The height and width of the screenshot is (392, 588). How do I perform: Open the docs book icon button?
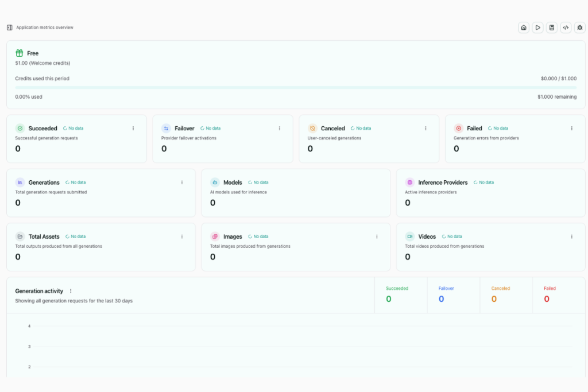point(552,28)
